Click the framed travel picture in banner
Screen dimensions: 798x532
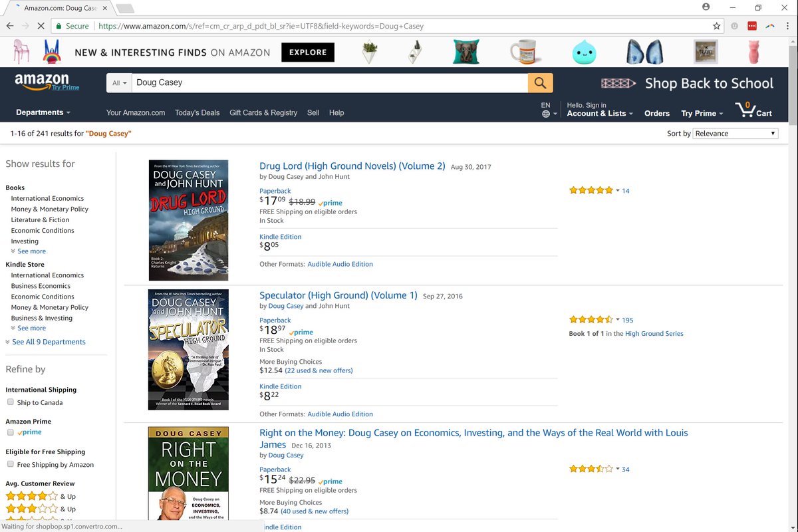tap(706, 52)
